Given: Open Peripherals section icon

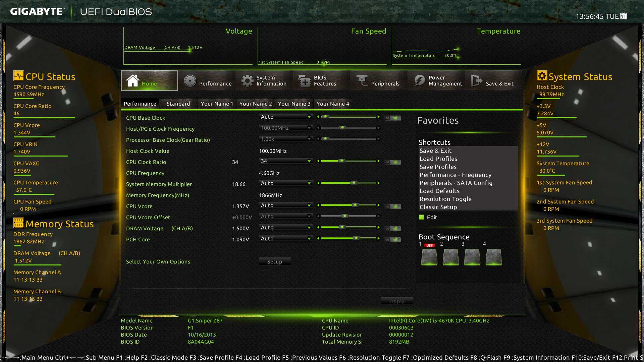Looking at the screenshot, I should point(362,80).
